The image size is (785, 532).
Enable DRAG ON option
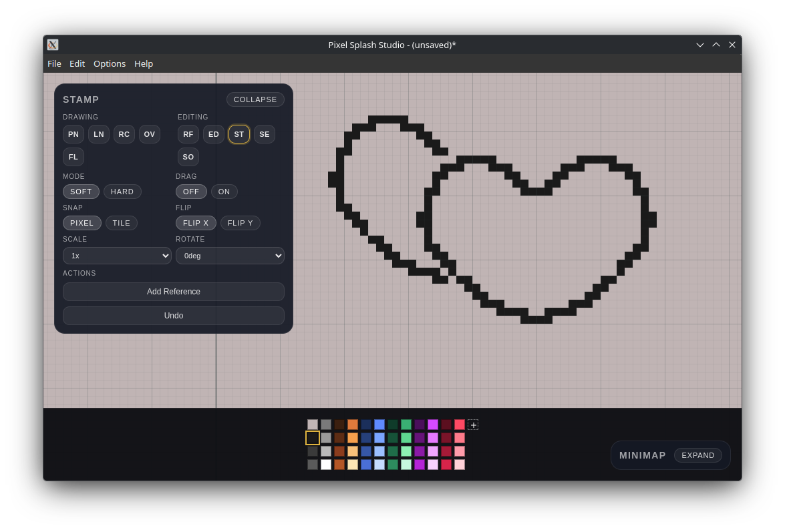click(224, 192)
